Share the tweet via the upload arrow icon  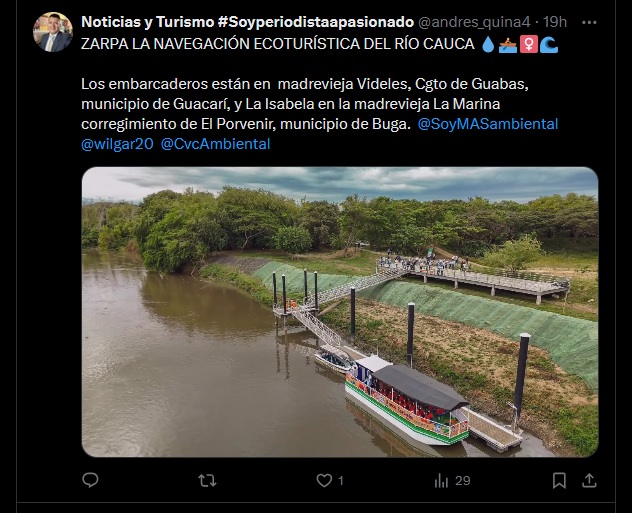click(x=589, y=480)
